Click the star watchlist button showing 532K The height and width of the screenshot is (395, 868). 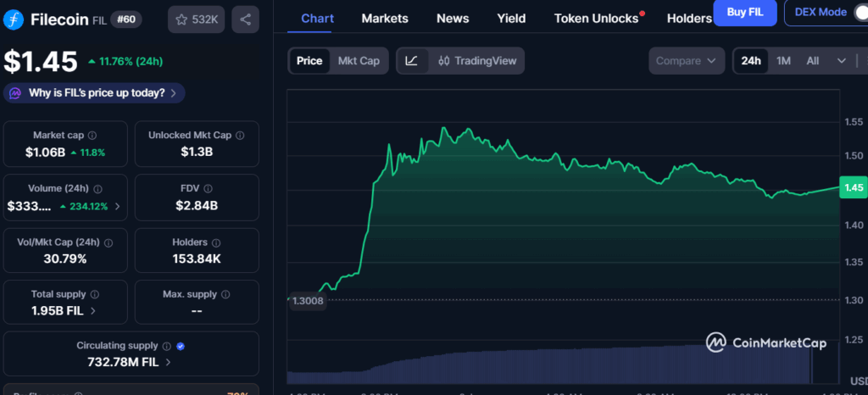pos(196,19)
